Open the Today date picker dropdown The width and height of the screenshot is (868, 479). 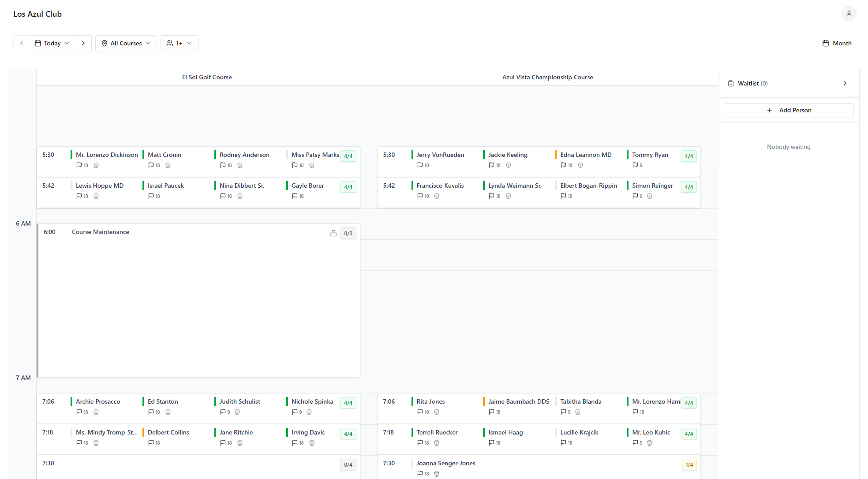pos(52,43)
